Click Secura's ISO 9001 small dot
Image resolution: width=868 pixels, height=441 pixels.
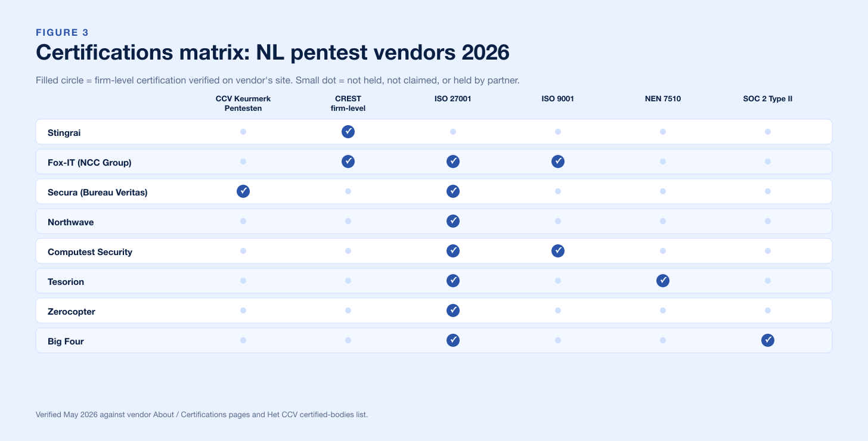(558, 191)
